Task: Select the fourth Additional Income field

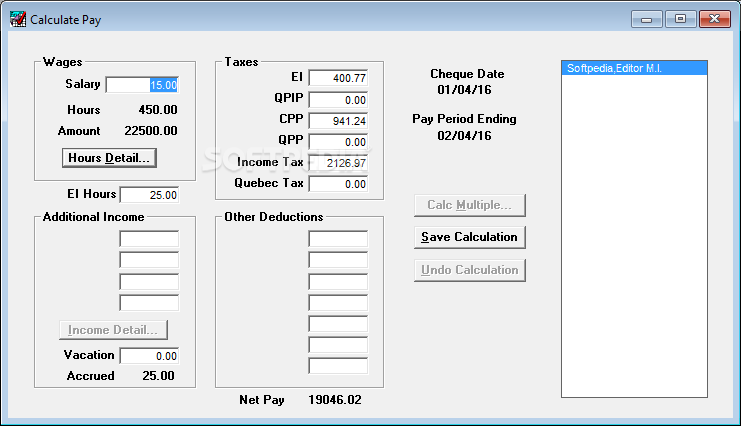Action: pos(149,303)
